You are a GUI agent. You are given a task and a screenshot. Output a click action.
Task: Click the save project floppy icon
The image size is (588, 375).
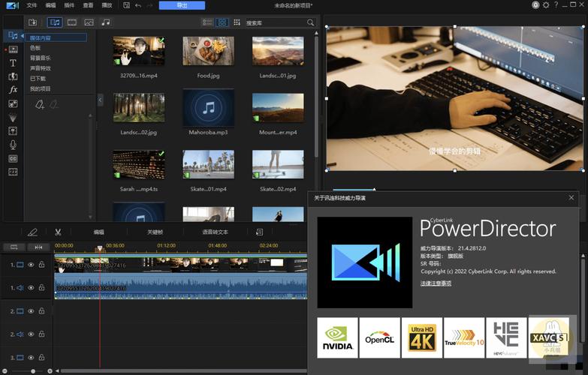pos(127,5)
